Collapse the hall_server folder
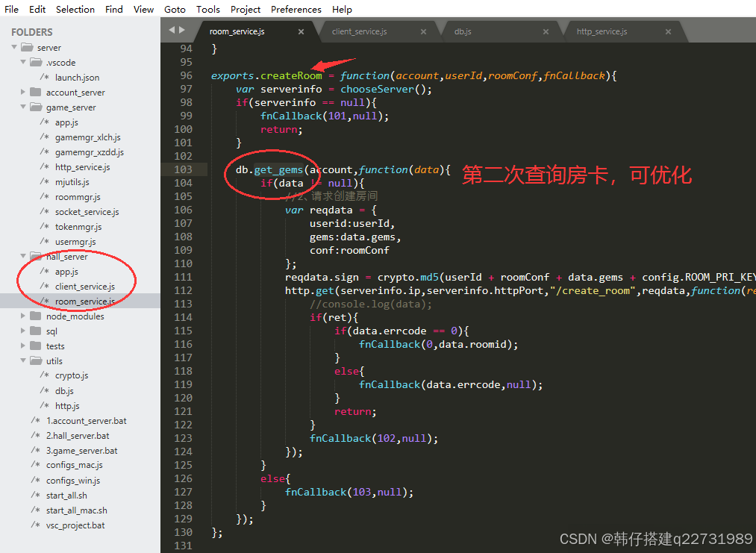The image size is (756, 553). tap(23, 255)
